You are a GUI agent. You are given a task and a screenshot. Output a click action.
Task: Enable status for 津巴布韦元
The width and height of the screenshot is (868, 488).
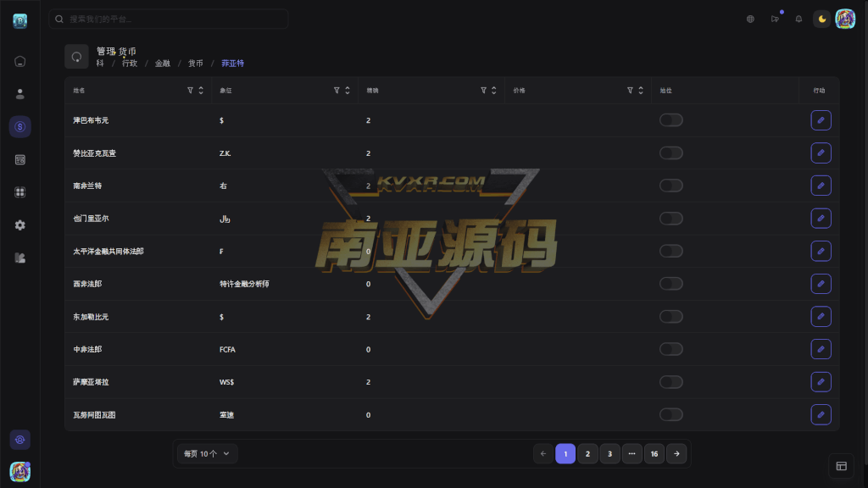[x=671, y=120]
